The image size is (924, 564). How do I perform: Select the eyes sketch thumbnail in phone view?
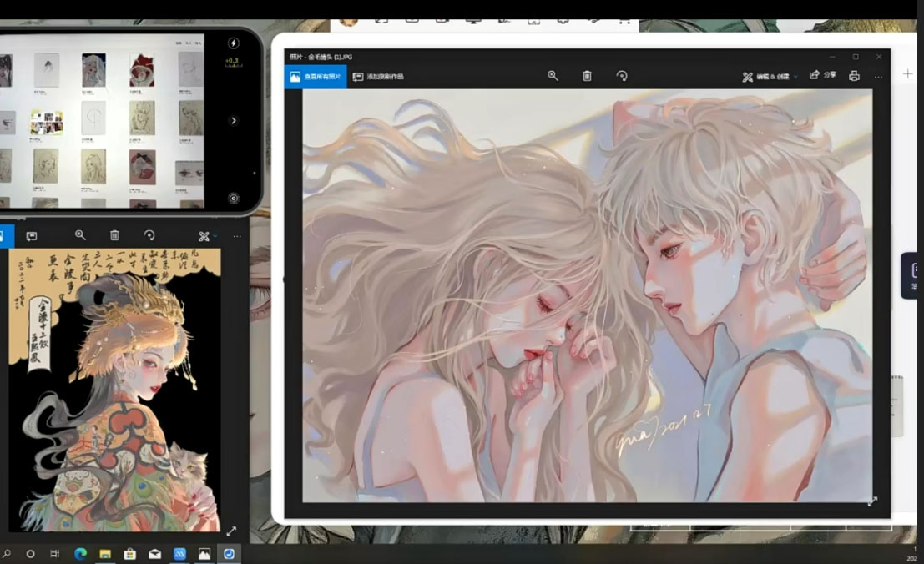click(189, 173)
